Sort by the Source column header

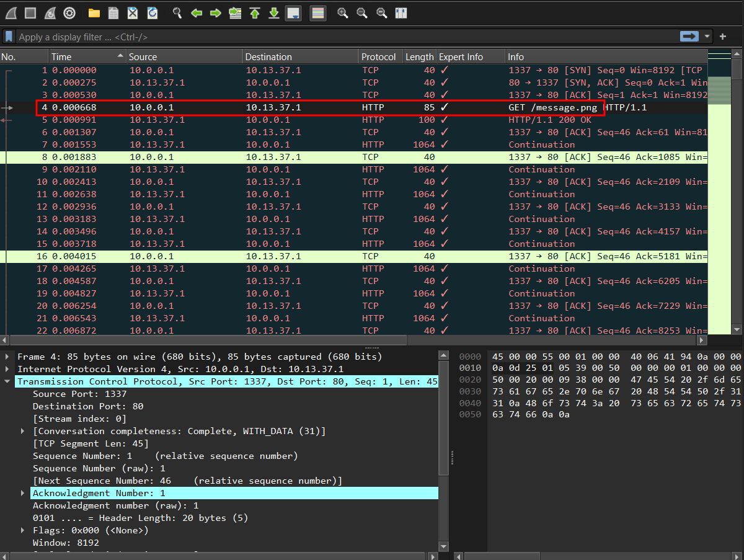184,56
